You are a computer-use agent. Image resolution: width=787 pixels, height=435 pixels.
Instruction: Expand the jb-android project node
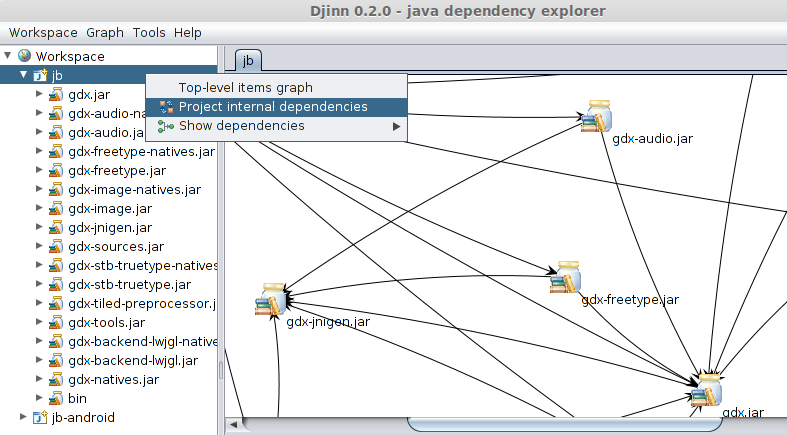[x=23, y=417]
